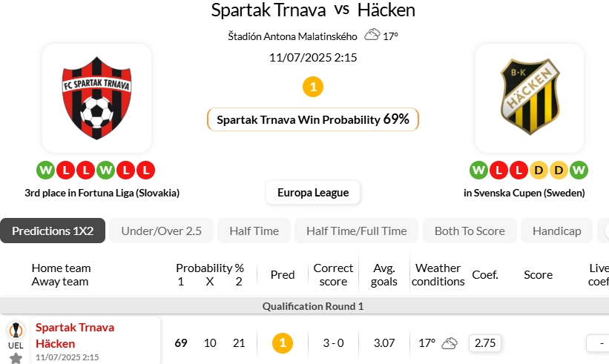This screenshot has height=364, width=609.
Task: Switch to the Under/Over 2.5 tab
Action: (162, 231)
